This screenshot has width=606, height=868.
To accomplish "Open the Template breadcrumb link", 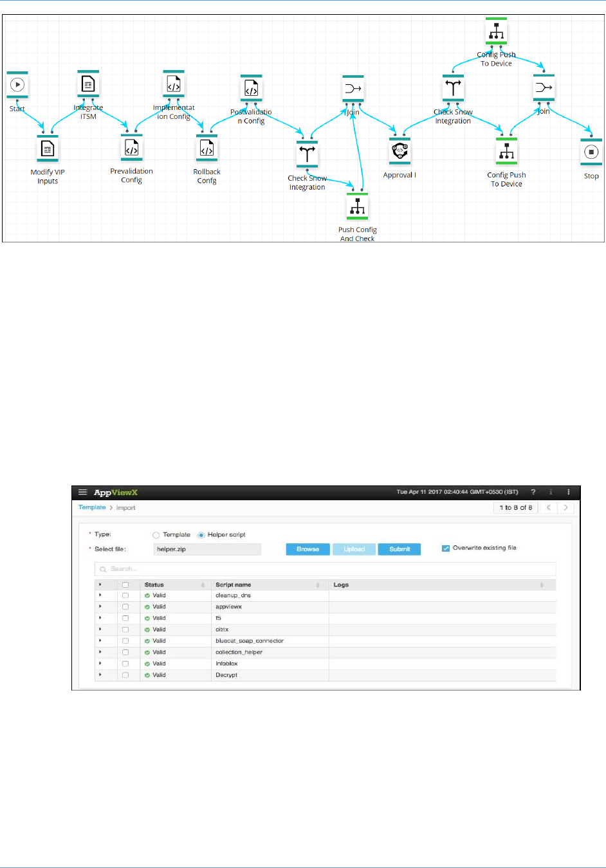I will coord(92,507).
